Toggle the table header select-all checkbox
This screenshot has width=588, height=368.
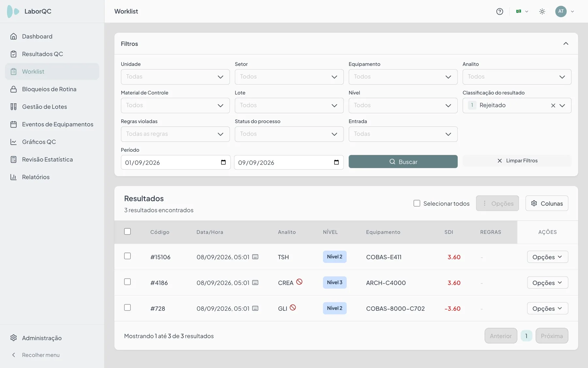tap(127, 232)
